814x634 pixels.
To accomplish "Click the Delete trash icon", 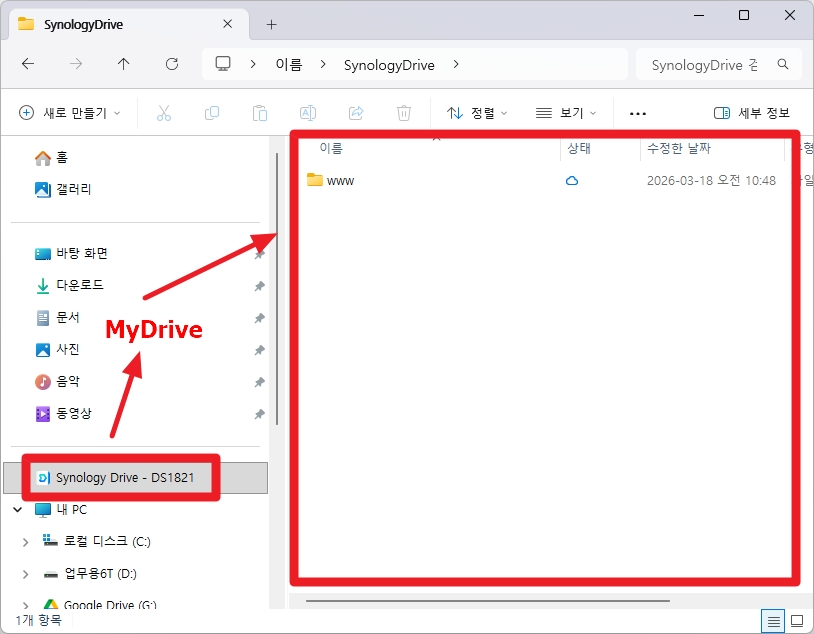I will [x=403, y=113].
